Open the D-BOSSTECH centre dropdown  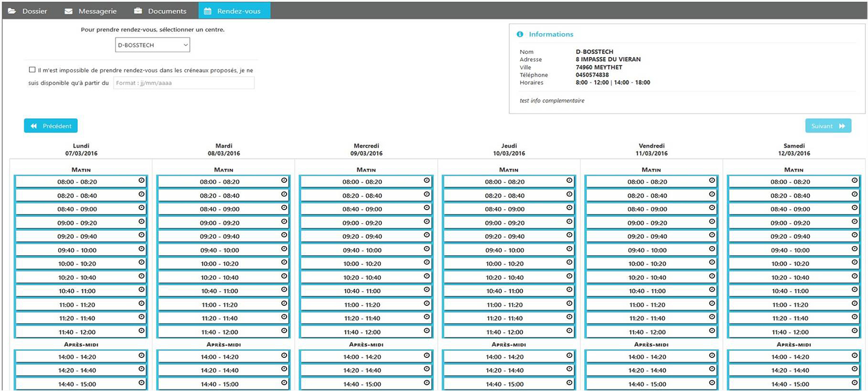[x=152, y=45]
